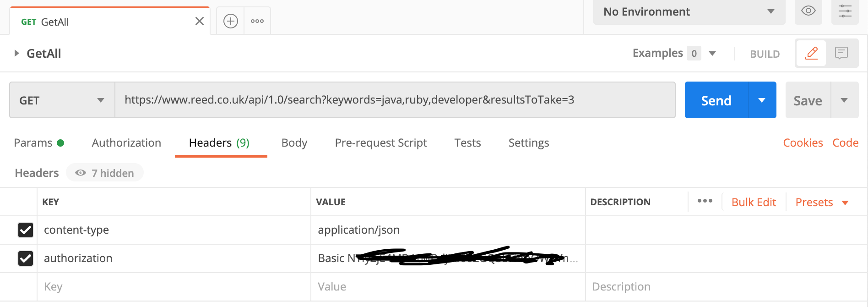Open Bulk Edit for headers
Image resolution: width=868 pixels, height=307 pixels.
(754, 202)
